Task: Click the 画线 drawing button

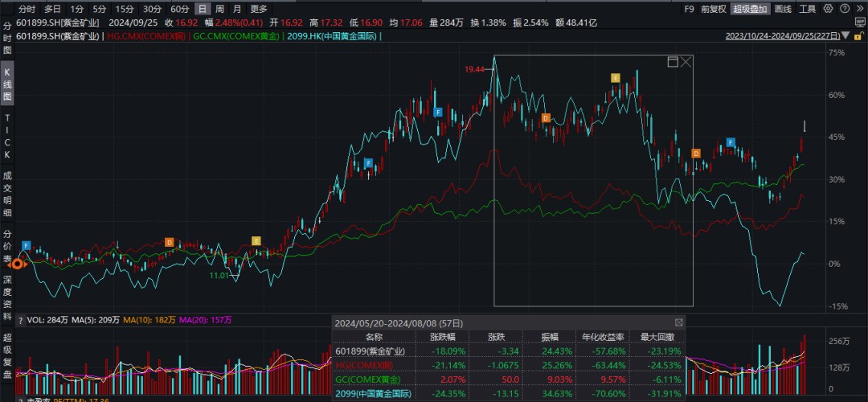Action: point(781,9)
